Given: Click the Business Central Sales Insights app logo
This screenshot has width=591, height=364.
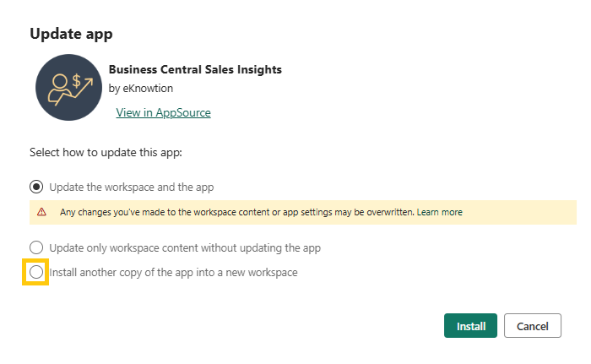Looking at the screenshot, I should coord(69,89).
